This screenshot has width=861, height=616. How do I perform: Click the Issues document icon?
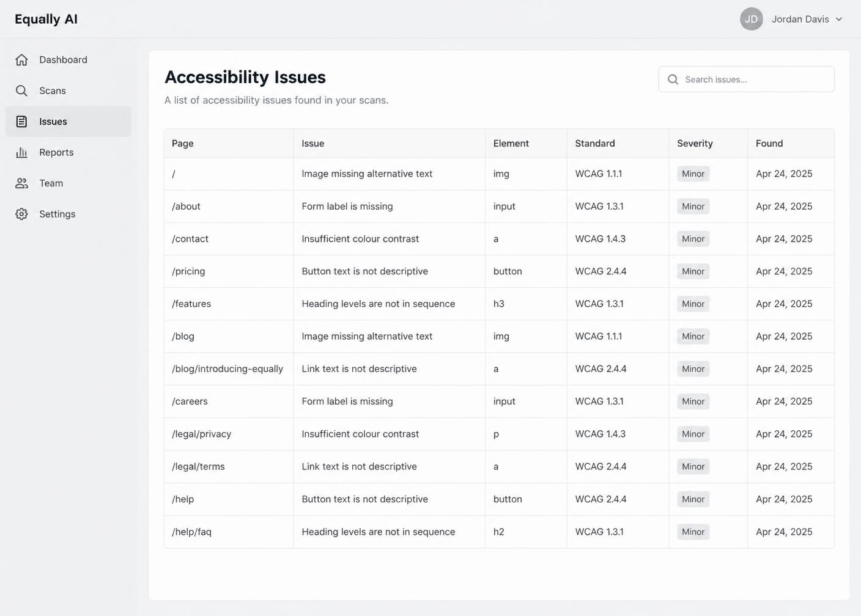point(21,122)
